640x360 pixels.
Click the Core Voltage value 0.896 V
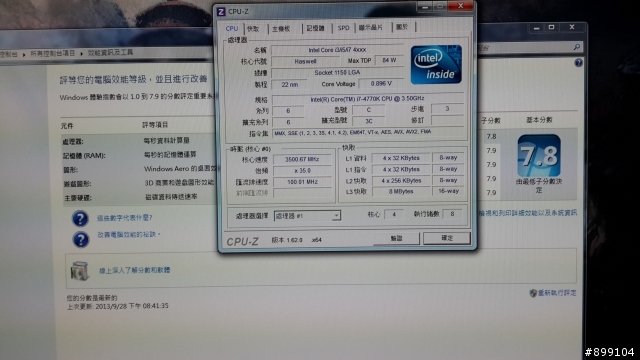click(381, 84)
